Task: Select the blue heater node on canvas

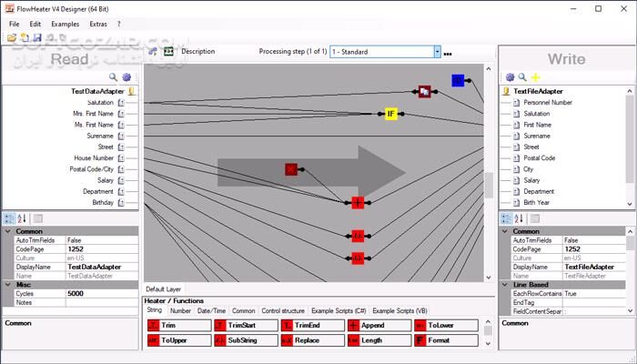Action: tap(458, 81)
